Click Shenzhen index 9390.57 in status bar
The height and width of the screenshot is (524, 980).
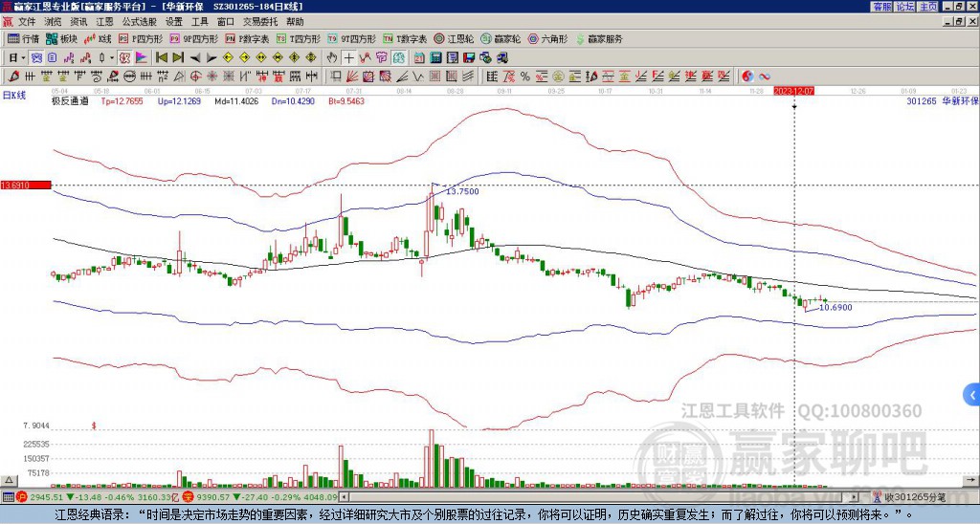click(x=214, y=498)
